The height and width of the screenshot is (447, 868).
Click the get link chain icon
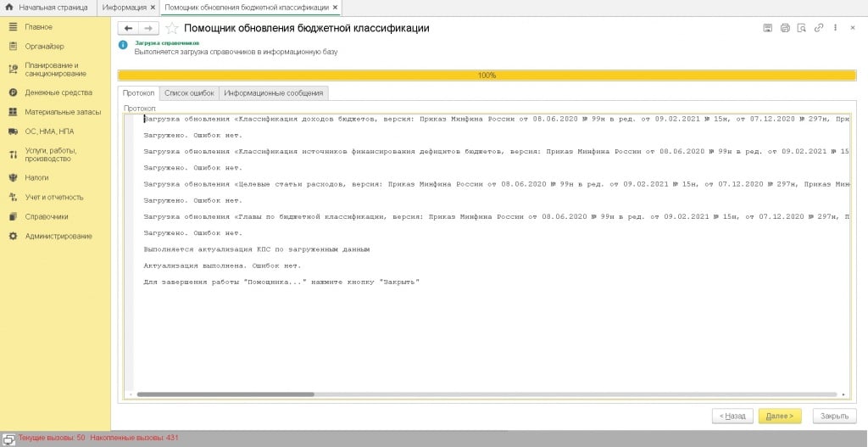(x=819, y=28)
